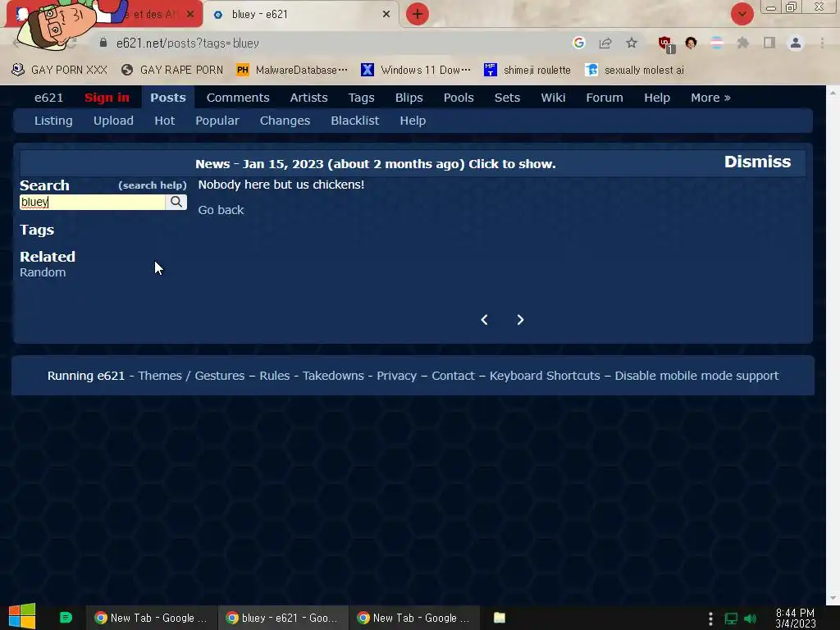Open the shimeji roulette bookmark
Image resolution: width=840 pixels, height=630 pixels.
(x=527, y=70)
